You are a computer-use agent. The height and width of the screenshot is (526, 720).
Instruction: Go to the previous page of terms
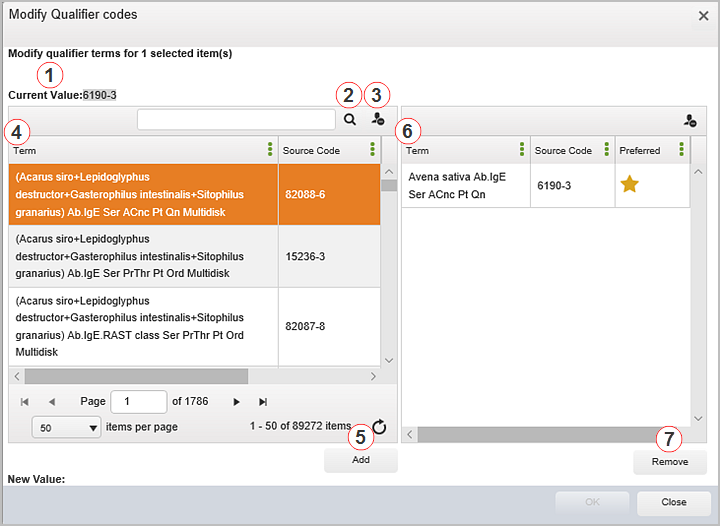pos(52,402)
